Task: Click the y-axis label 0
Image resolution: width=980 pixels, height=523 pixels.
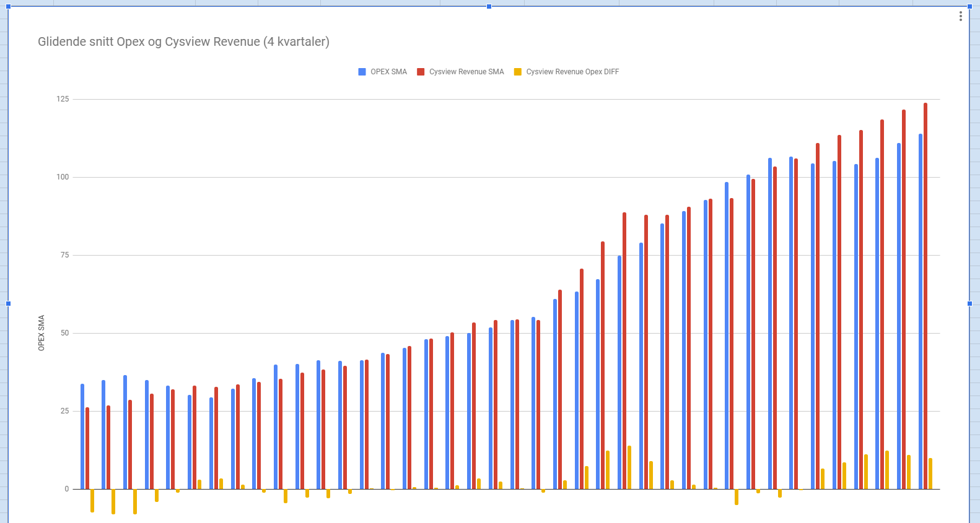Action: [x=67, y=489]
